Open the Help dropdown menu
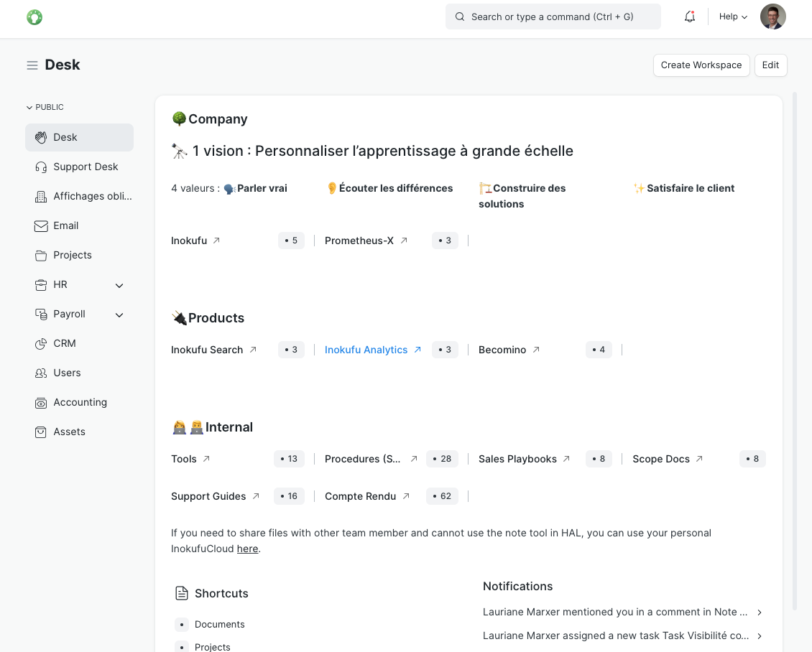Image resolution: width=812 pixels, height=652 pixels. pos(733,17)
